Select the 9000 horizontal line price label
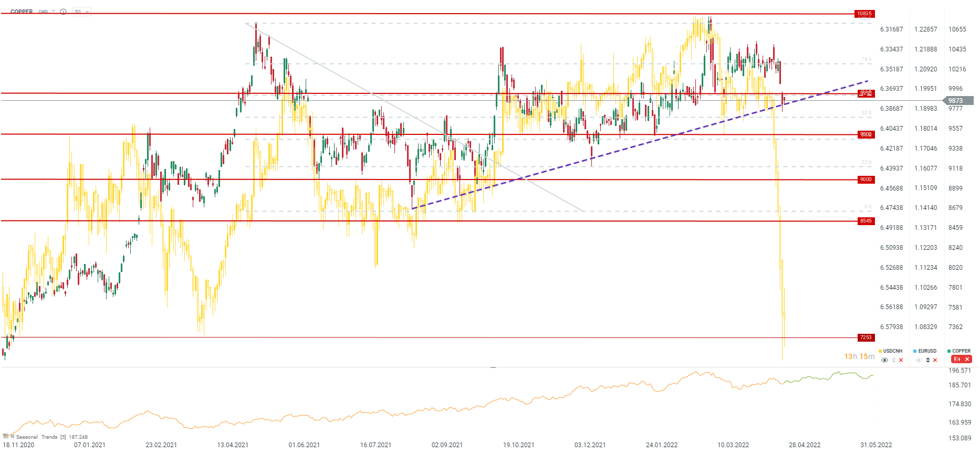 point(866,180)
